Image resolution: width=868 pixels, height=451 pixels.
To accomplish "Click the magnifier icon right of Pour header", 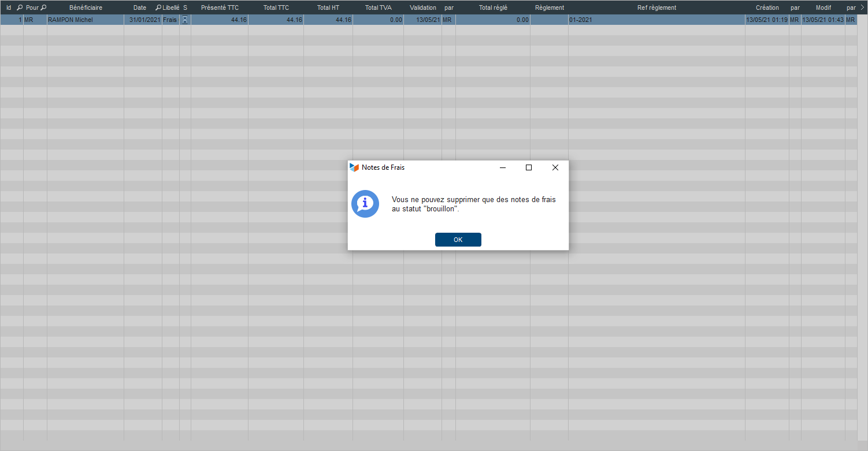I will (43, 8).
